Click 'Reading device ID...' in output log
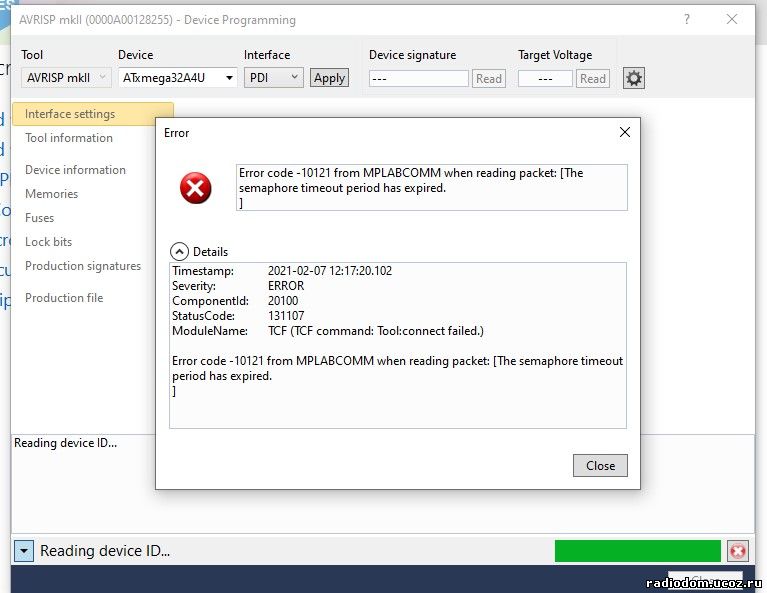 click(x=66, y=443)
